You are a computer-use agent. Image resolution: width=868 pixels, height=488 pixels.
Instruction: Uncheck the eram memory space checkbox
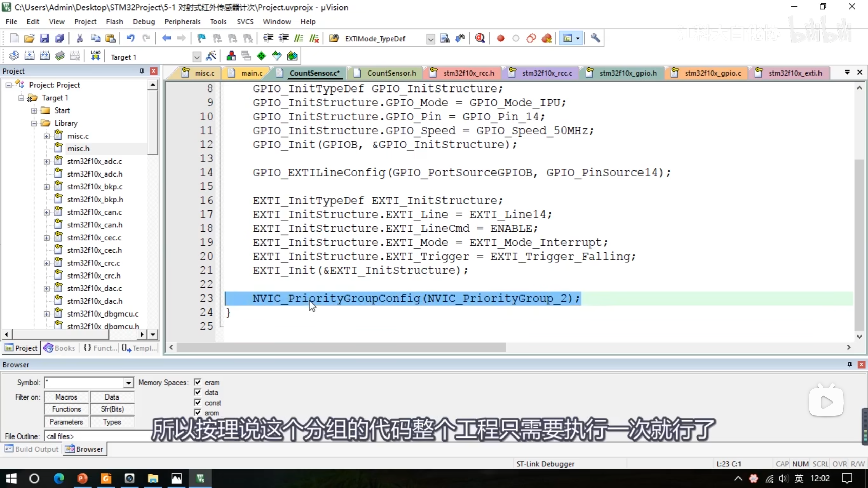click(198, 382)
